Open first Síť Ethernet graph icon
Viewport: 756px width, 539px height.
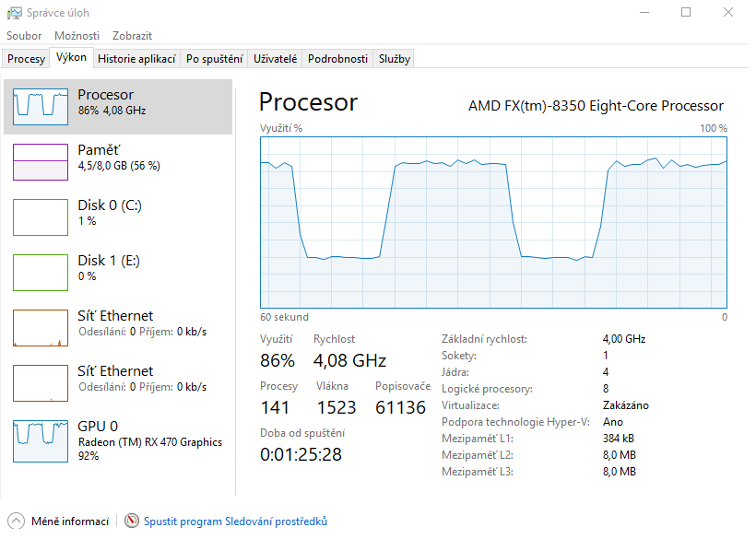tap(41, 328)
